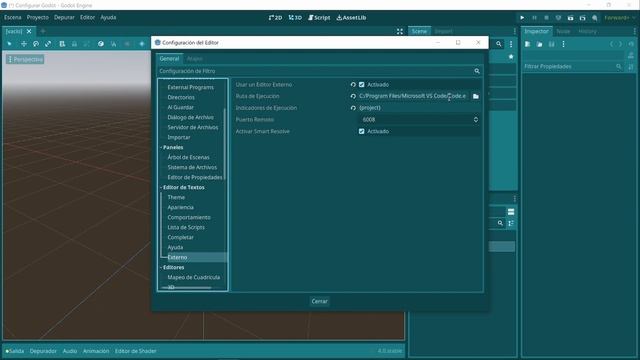Click the Puerto Remoto value field

(x=416, y=120)
